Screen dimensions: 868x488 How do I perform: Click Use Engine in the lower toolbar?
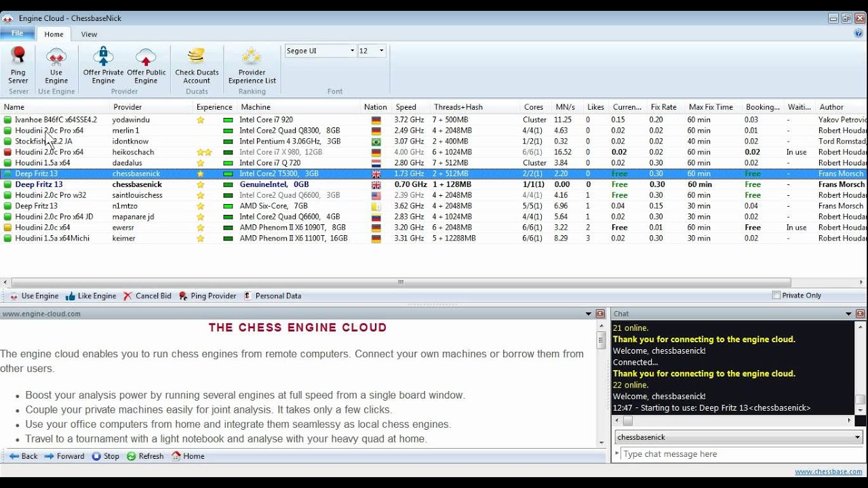point(34,296)
